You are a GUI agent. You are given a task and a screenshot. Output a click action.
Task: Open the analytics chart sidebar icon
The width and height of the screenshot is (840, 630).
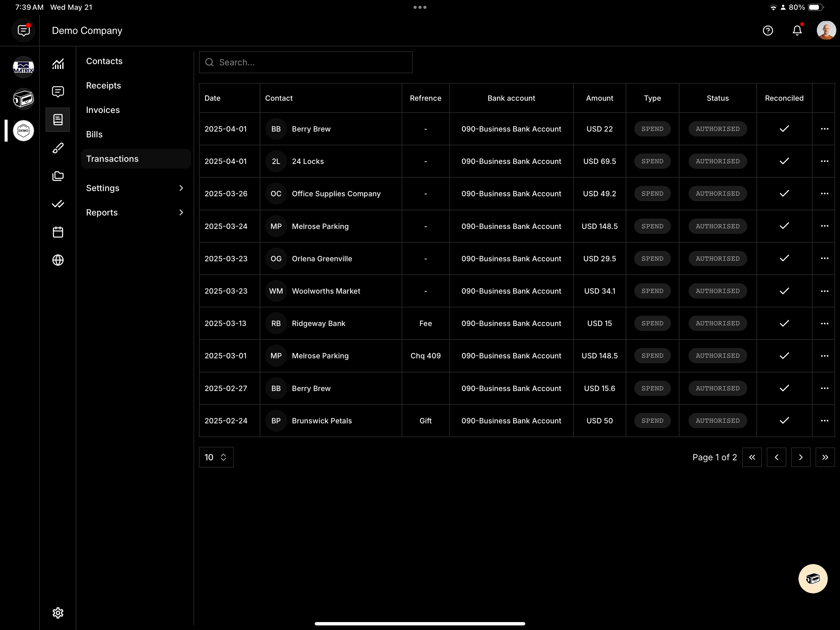(58, 64)
